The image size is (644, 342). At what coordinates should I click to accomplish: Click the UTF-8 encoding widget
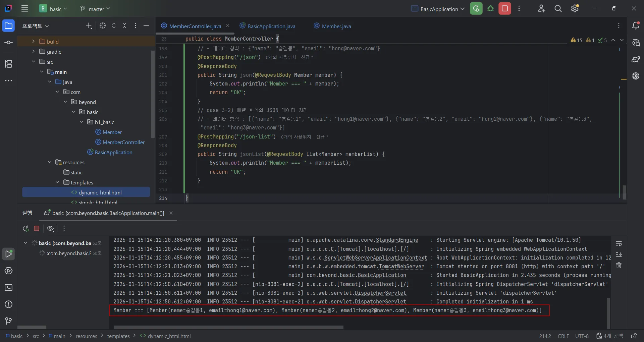582,336
